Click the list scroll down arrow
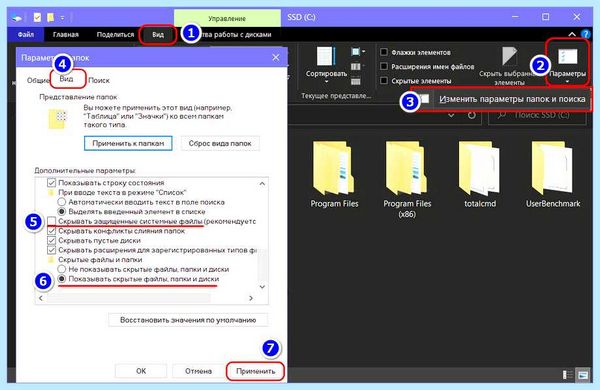The width and height of the screenshot is (600, 390). (x=262, y=287)
